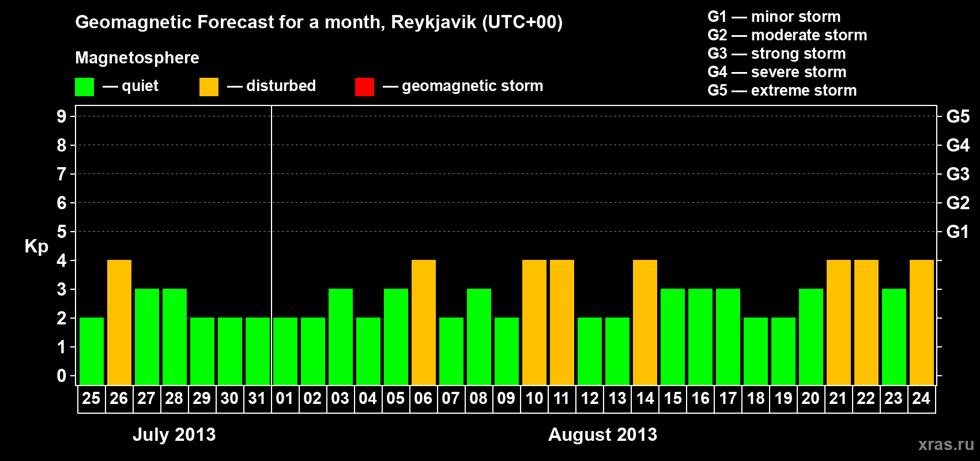The height and width of the screenshot is (461, 980).
Task: Click the orange bar for August 22
Action: [x=866, y=322]
